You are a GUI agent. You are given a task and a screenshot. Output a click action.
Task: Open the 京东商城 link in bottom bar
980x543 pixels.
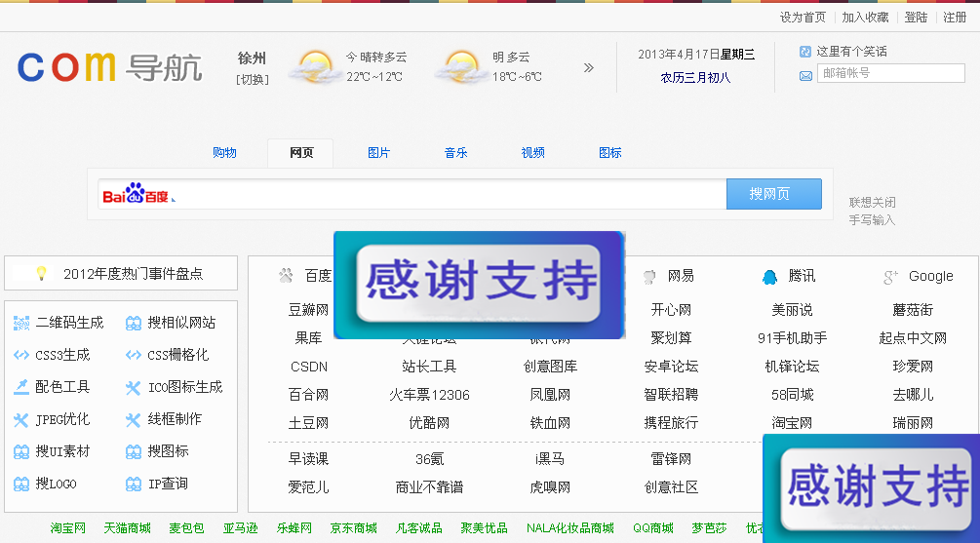tap(354, 528)
